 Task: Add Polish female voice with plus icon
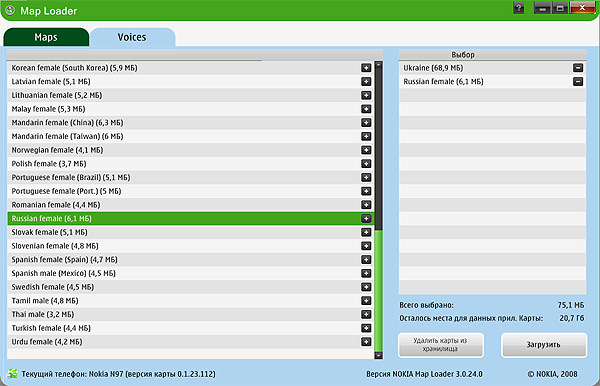pos(366,164)
